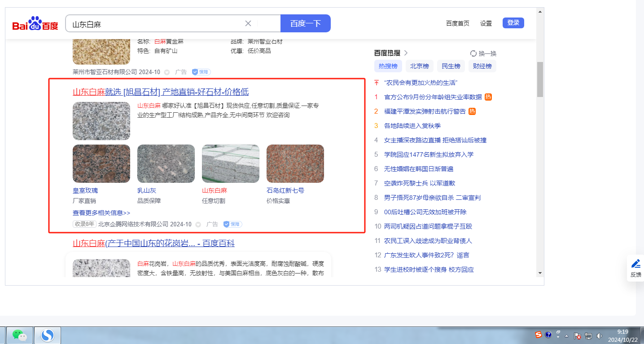Open the large grey granite thumbnail beside 旭昌石材 description
The height and width of the screenshot is (344, 644).
[x=101, y=121]
